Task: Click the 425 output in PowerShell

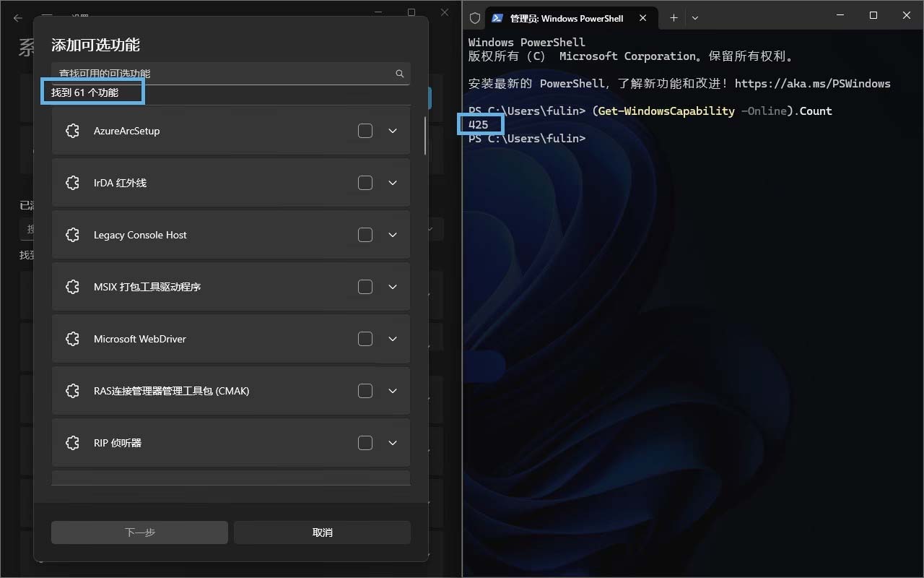Action: point(478,125)
